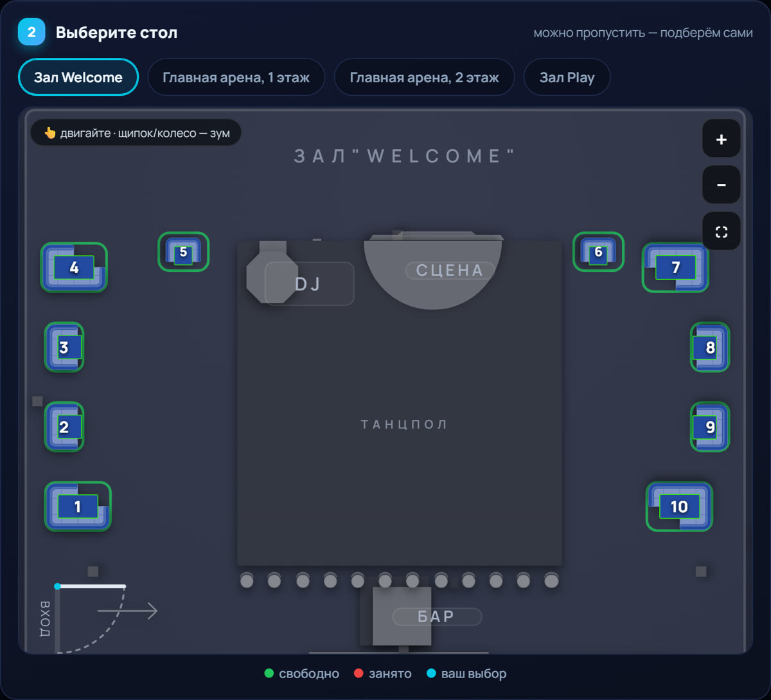Select small table 5
This screenshot has height=700, width=771.
point(183,251)
